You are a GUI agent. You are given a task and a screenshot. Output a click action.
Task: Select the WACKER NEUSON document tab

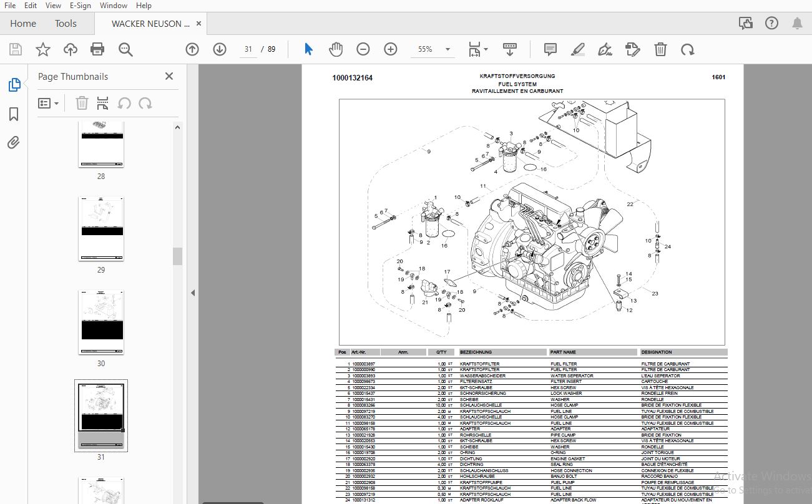click(x=150, y=24)
